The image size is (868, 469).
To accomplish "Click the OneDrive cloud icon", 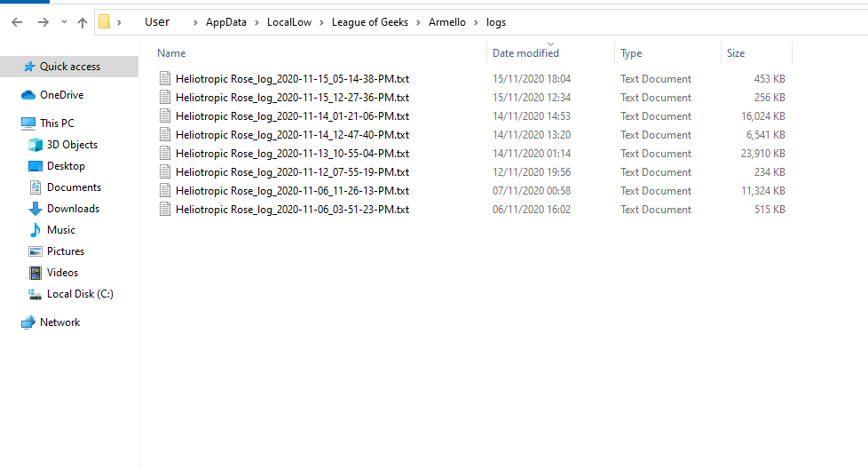I will (x=28, y=95).
